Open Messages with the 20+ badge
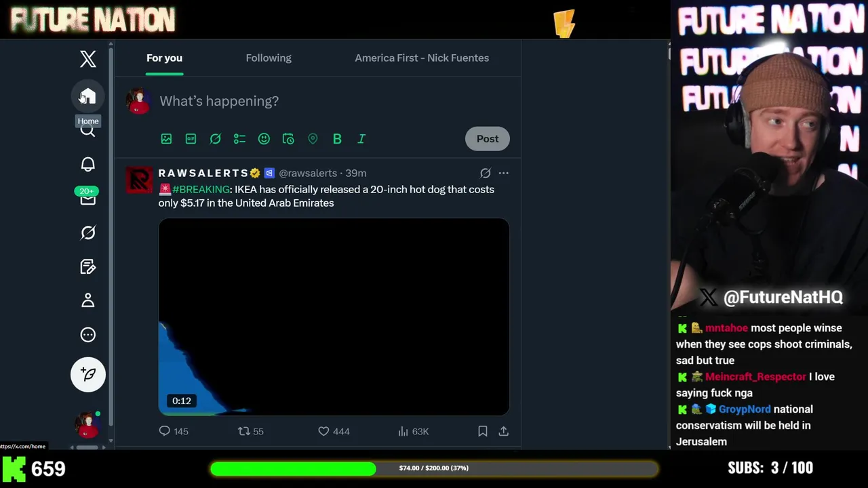Image resolution: width=868 pixels, height=488 pixels. point(88,198)
